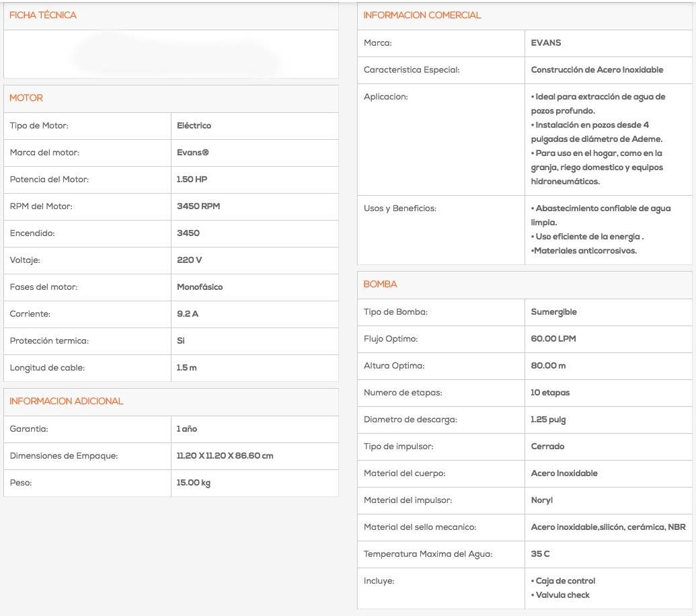Screen dimensions: 696x616
Task: Select the '1 año' warranty value
Action: click(187, 429)
